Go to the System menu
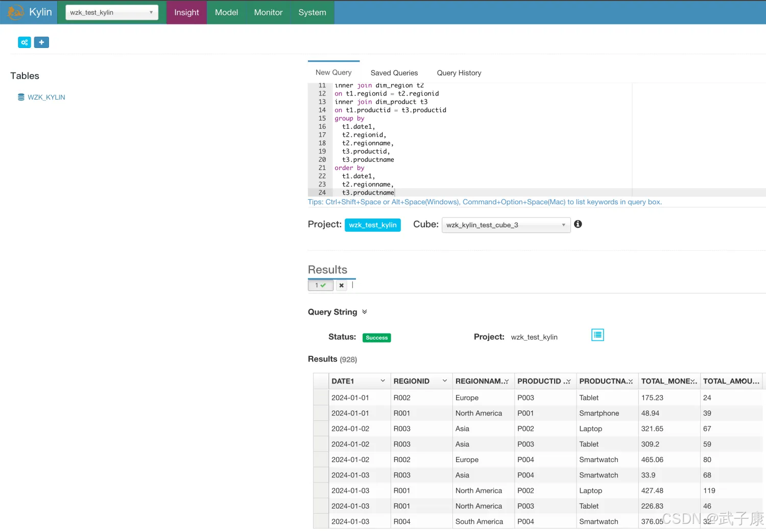Image resolution: width=766 pixels, height=532 pixels. [x=312, y=12]
